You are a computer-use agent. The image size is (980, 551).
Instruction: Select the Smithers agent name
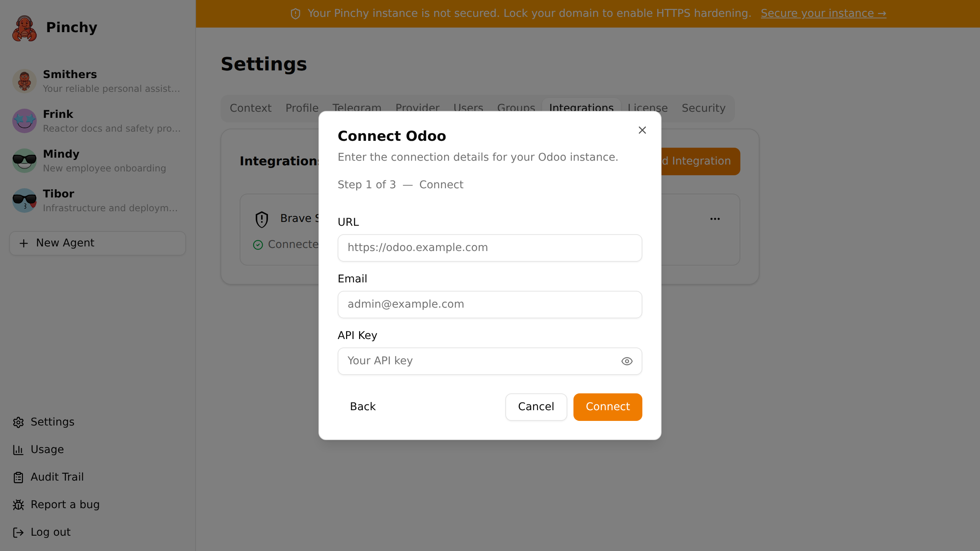tap(70, 74)
